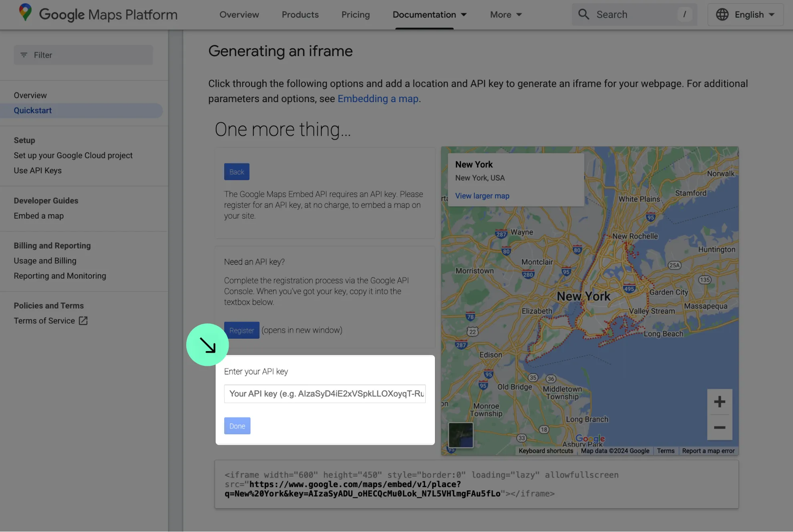Click the 'Map data ©2024 Google' text
Screen dimensions: 793x532
615,451
